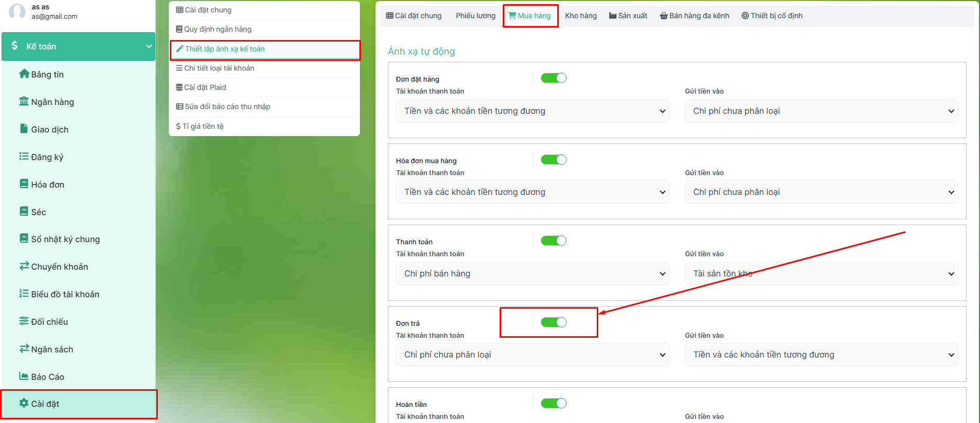Open Sổ nhật ký chung in sidebar

[x=65, y=239]
